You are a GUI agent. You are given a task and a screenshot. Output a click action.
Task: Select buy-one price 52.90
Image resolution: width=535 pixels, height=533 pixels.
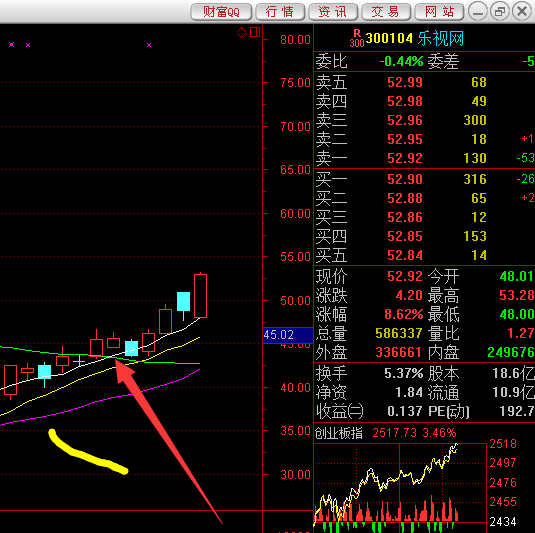405,179
